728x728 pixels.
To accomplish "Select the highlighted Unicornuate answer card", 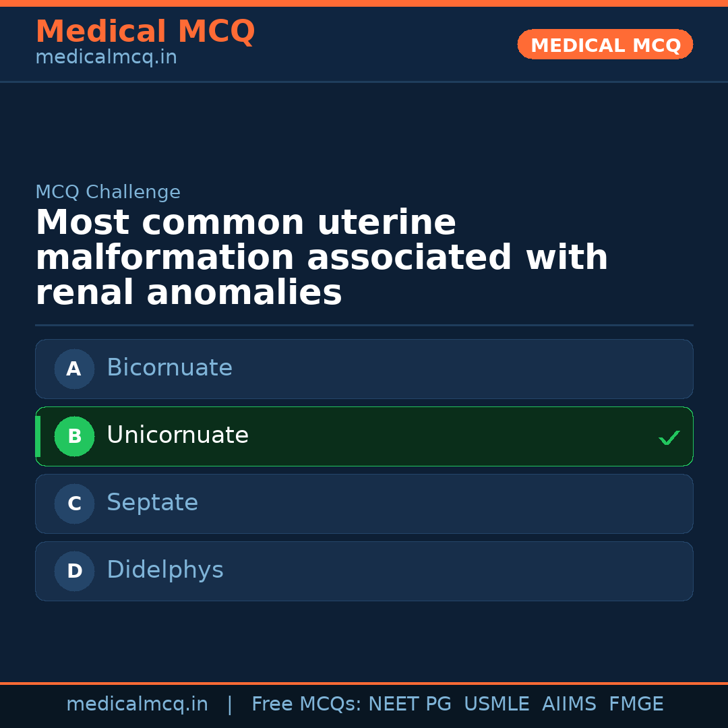I will point(364,436).
